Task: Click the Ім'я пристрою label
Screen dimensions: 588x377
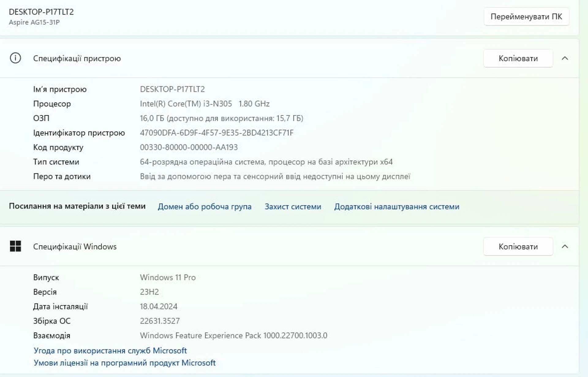Action: click(x=60, y=89)
